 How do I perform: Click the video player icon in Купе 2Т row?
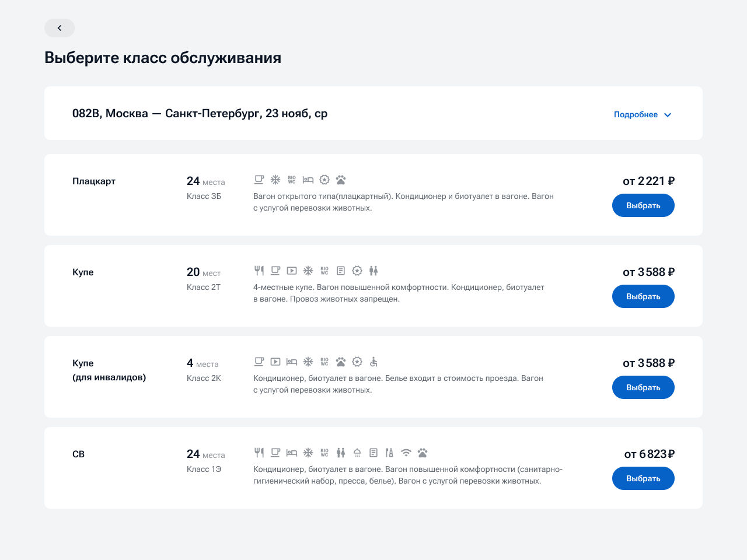point(292,271)
